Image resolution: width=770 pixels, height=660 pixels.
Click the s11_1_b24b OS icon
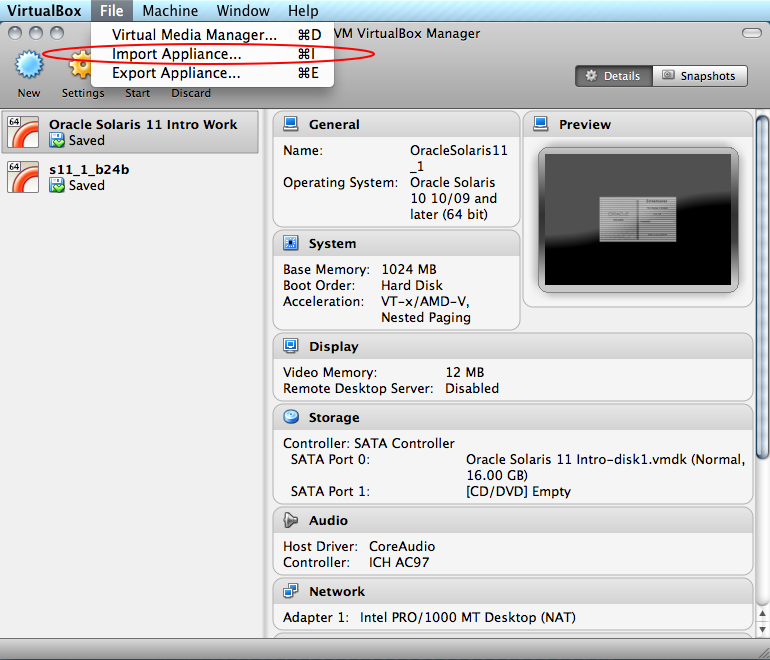coord(23,177)
